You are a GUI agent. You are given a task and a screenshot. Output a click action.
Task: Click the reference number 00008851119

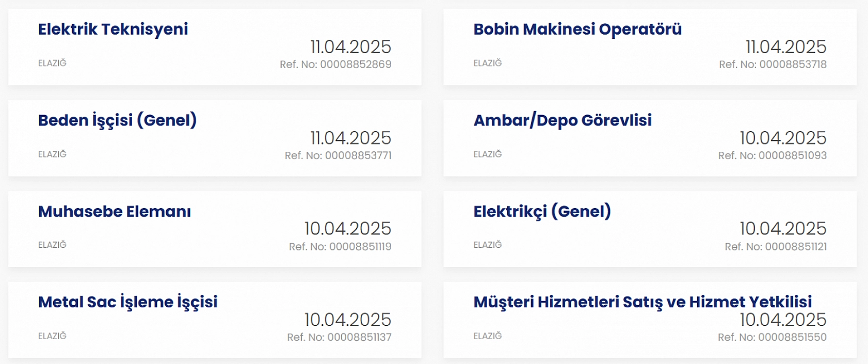point(340,247)
